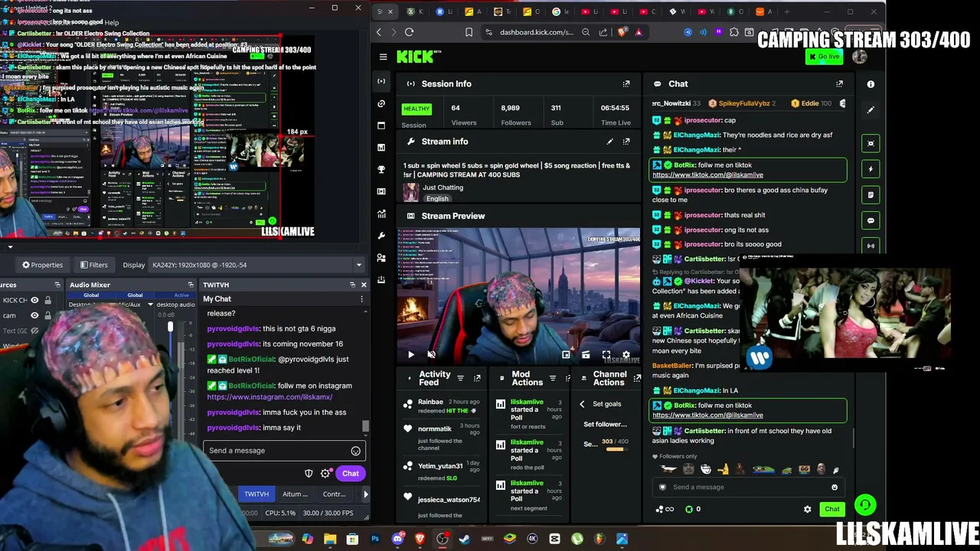
Task: Open the instagram.com/lilskamx link
Action: tap(269, 397)
